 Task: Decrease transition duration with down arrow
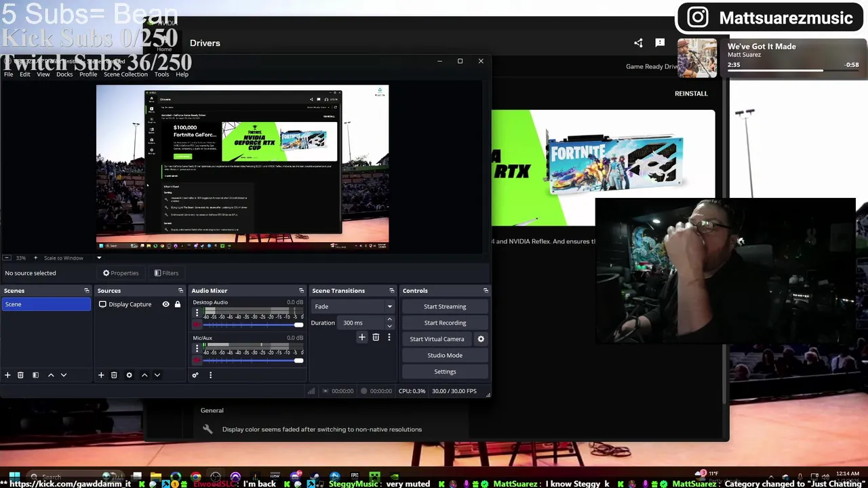pos(389,326)
